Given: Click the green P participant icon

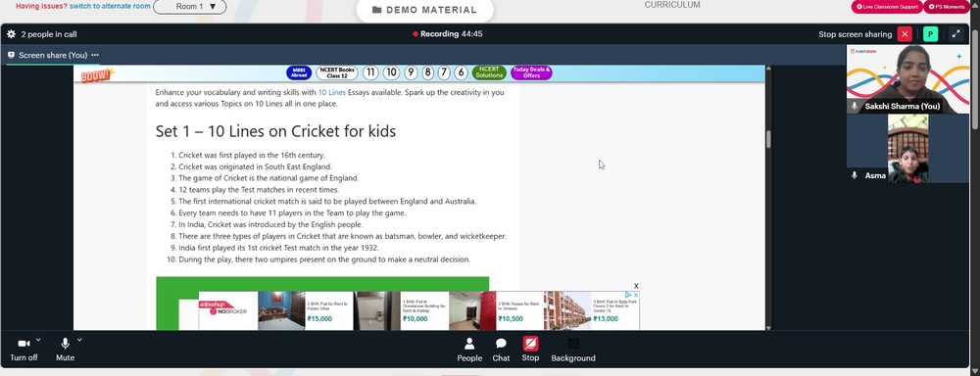Looking at the screenshot, I should click(x=930, y=34).
